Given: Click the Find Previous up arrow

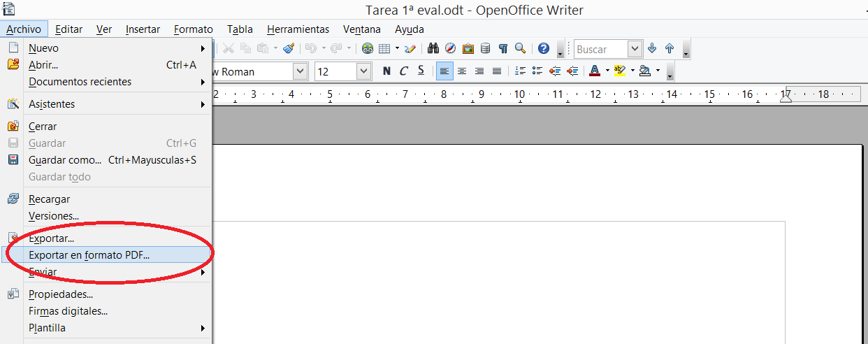Looking at the screenshot, I should (x=670, y=49).
